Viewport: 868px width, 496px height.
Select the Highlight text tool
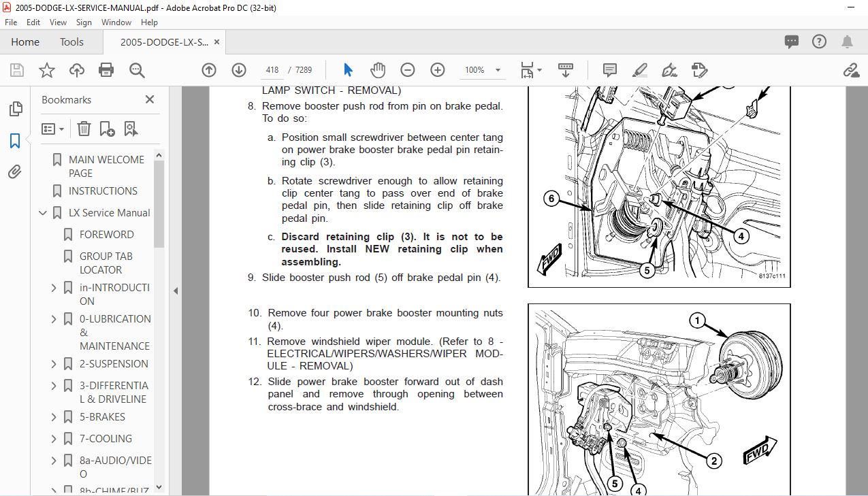(x=640, y=70)
